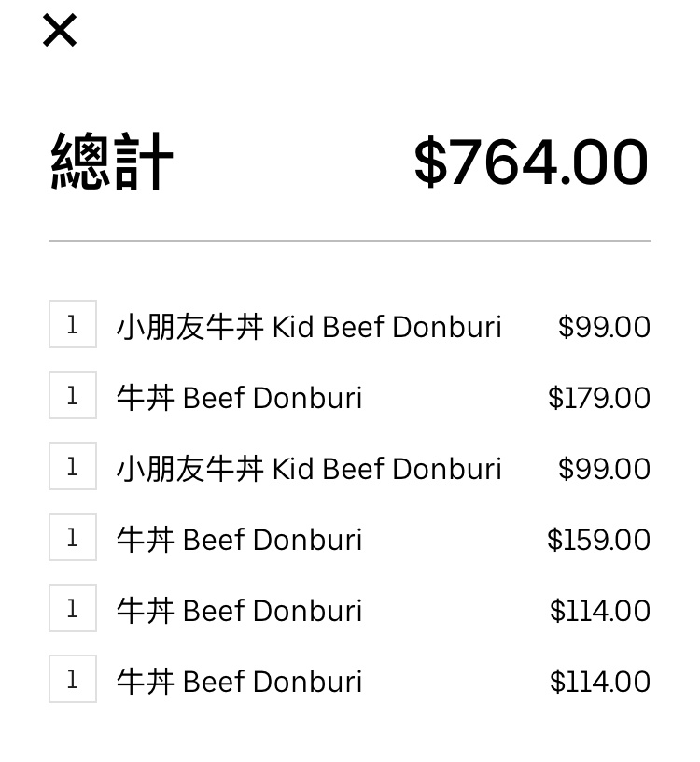Click quantity box for the $179.00 Beef Donburi
700x762 pixels.
click(73, 396)
